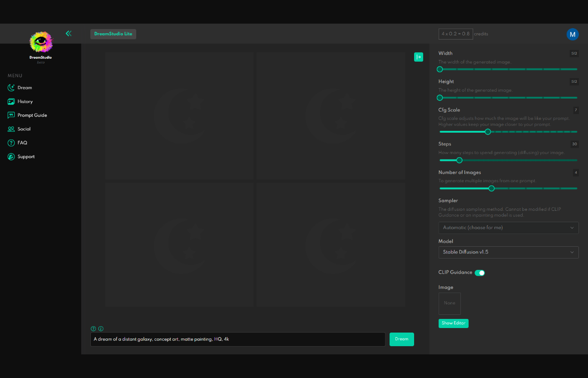
Task: Collapse the sidebar with double chevron icon
Action: [x=69, y=33]
